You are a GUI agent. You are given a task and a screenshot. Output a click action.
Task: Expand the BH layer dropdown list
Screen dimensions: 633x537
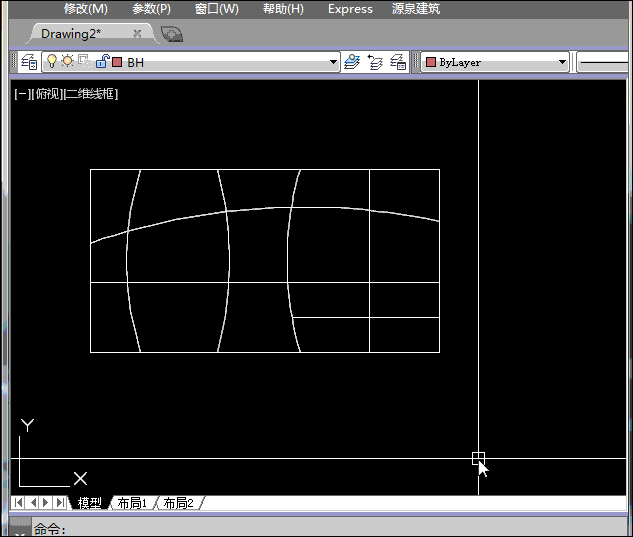point(334,62)
